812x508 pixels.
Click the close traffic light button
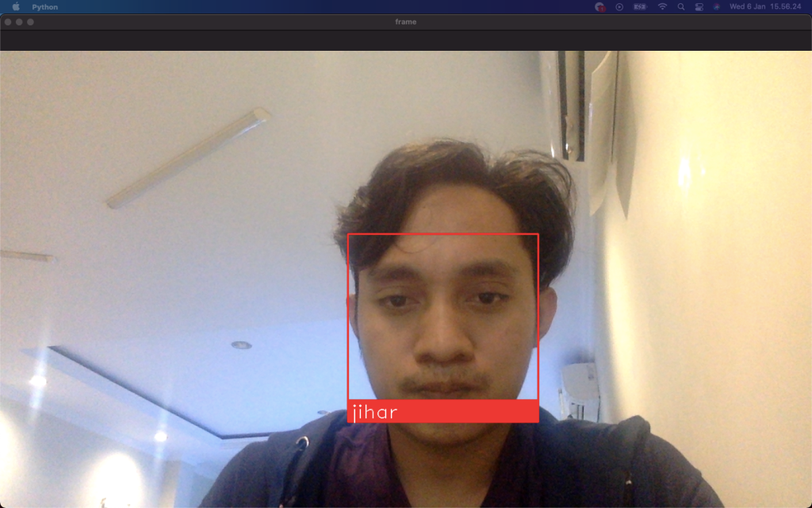pyautogui.click(x=8, y=21)
